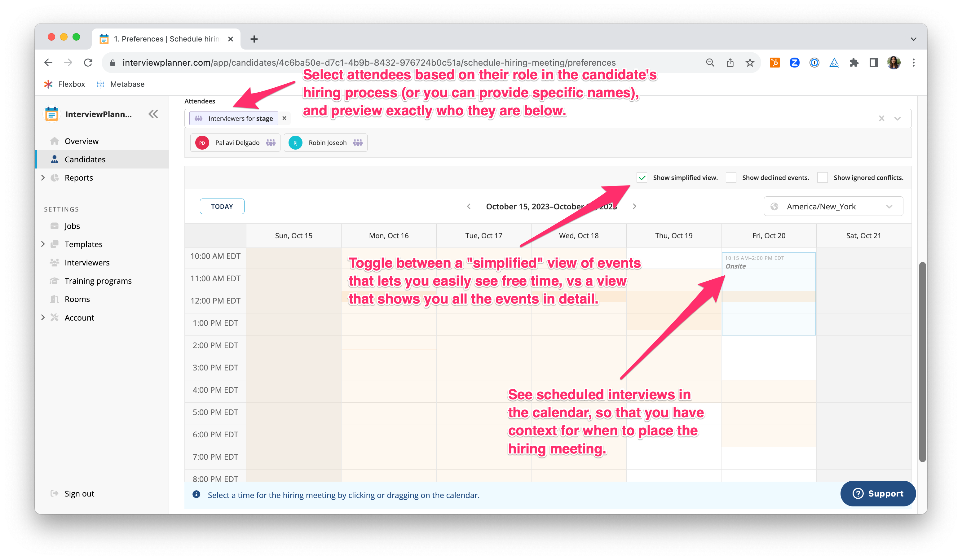Screen dimensions: 962x560
Task: Uncheck Show simplified view checkbox
Action: click(x=642, y=177)
